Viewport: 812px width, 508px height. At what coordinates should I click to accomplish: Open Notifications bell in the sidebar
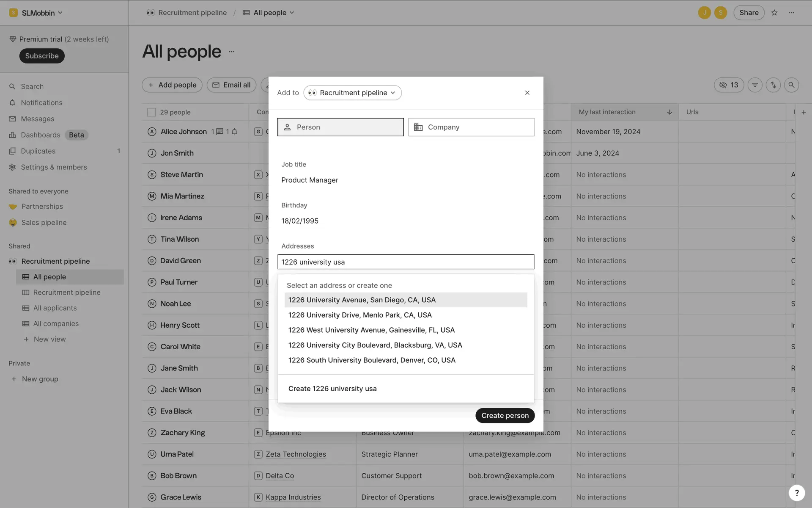pyautogui.click(x=41, y=103)
